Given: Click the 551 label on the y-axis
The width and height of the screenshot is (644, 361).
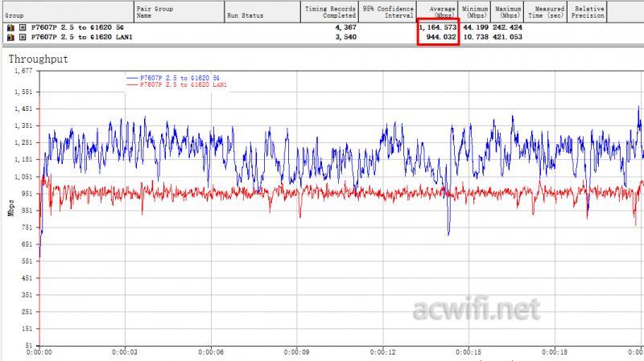Looking at the screenshot, I should tap(27, 261).
